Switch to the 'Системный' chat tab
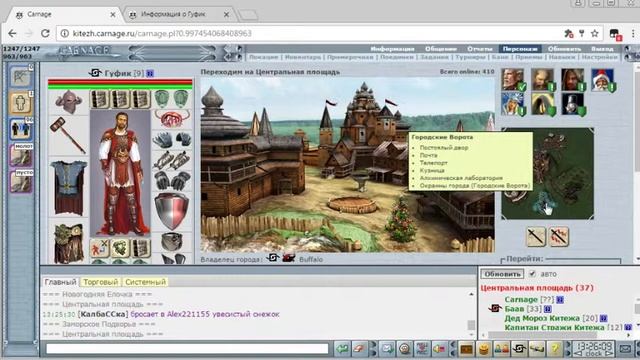 (145, 282)
